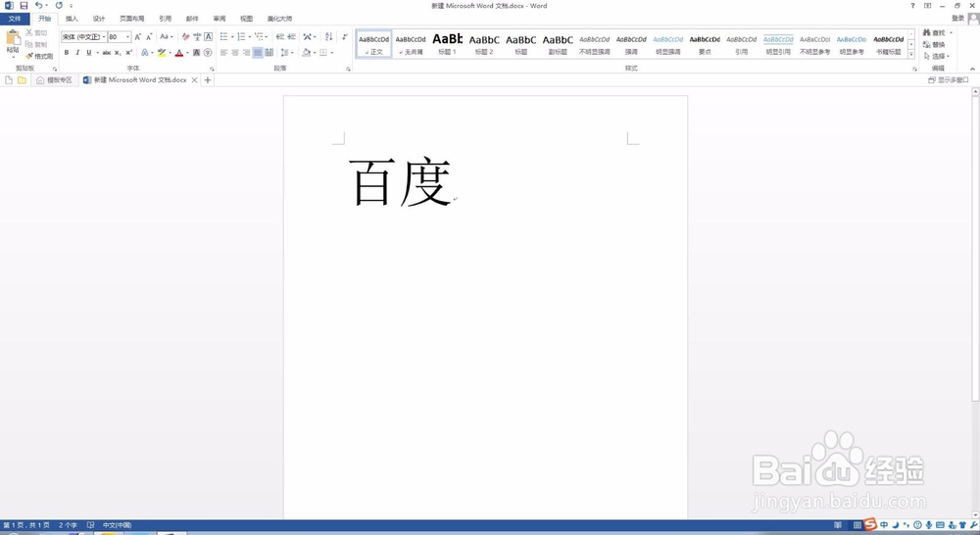Image resolution: width=980 pixels, height=535 pixels.
Task: Click the Sogou input method S icon
Action: coord(870,525)
